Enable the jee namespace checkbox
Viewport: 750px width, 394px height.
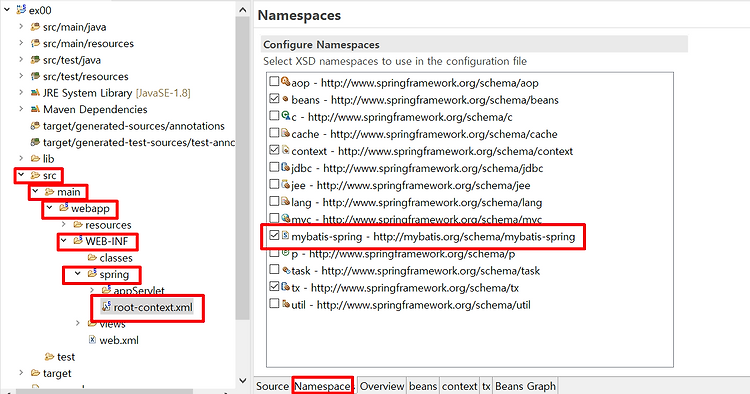pyautogui.click(x=274, y=184)
